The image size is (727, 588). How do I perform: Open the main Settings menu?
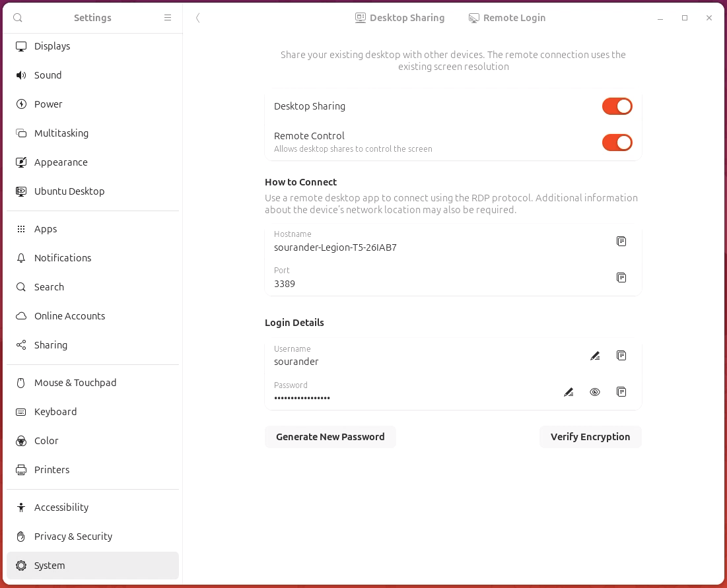pos(168,18)
